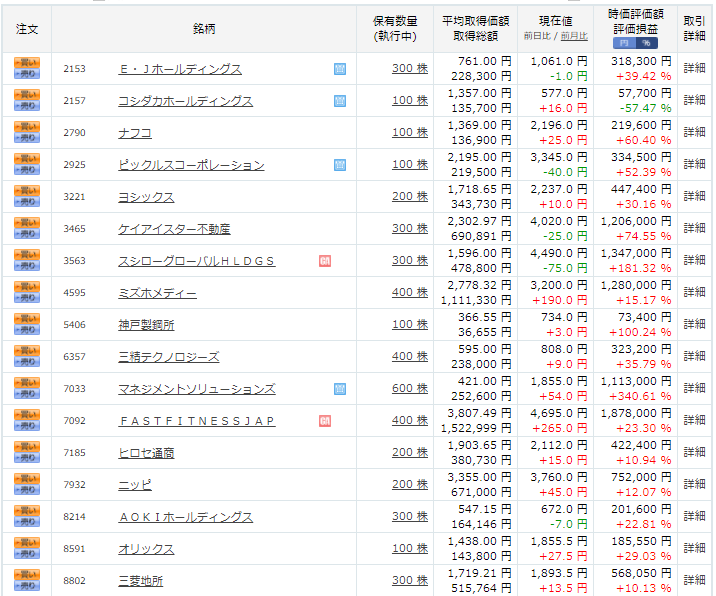Click the 買い buy button for AOKIホールディングス
Image resolution: width=716 pixels, height=596 pixels.
(x=27, y=510)
